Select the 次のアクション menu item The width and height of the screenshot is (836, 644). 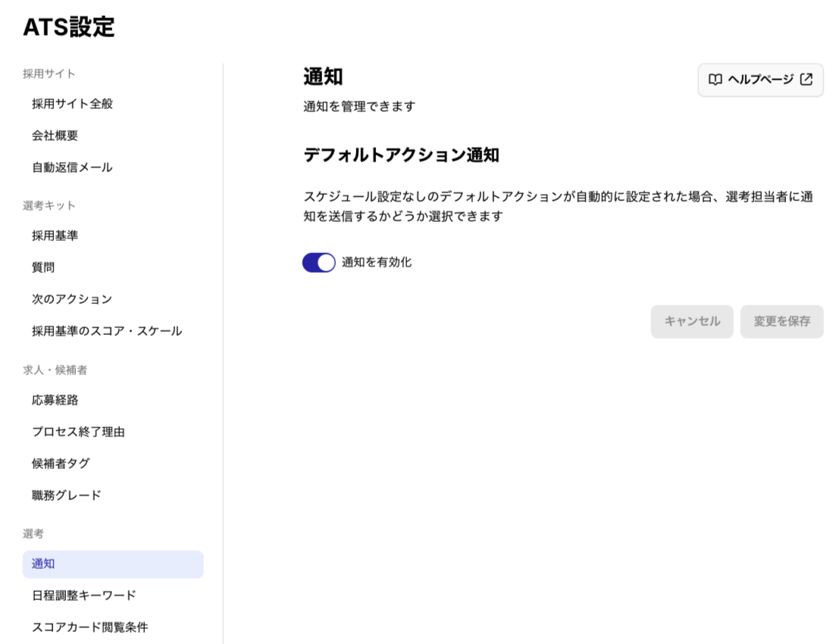pos(72,299)
